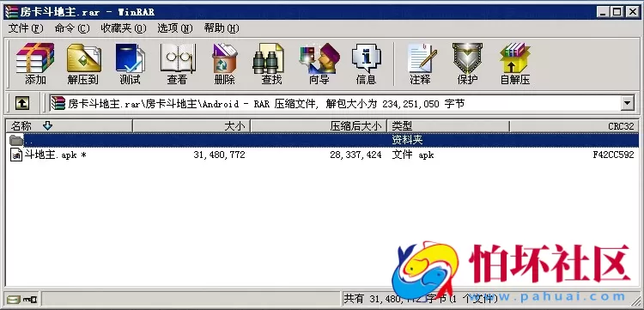Maximize the WinRAR window
The width and height of the screenshot is (644, 310).
tap(617, 12)
